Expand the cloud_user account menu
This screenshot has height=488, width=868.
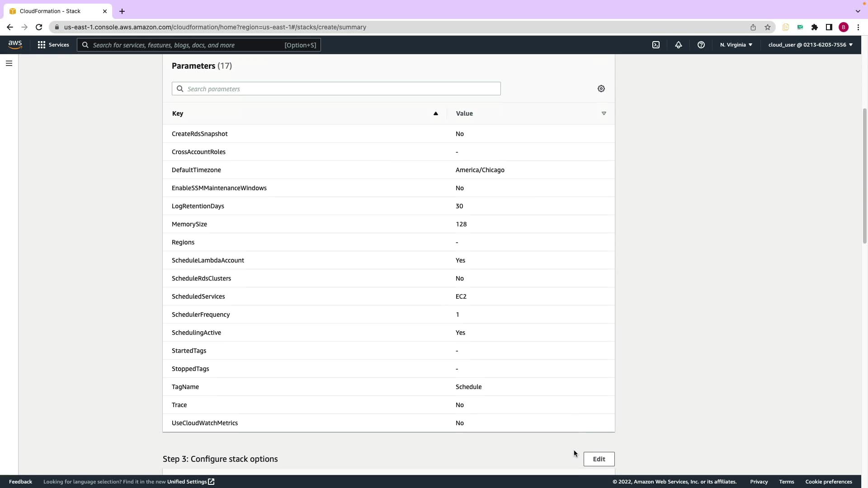(810, 45)
